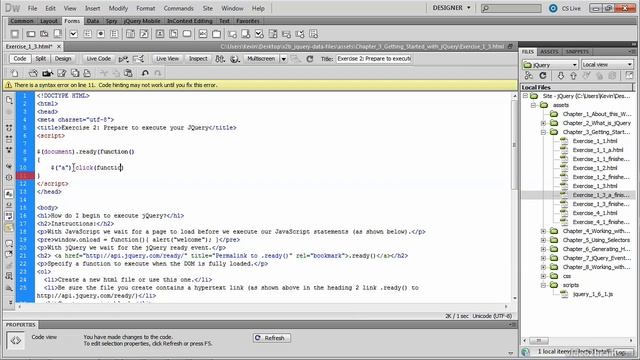
Task: Apply Comment from coding toolbar
Action: [9, 243]
